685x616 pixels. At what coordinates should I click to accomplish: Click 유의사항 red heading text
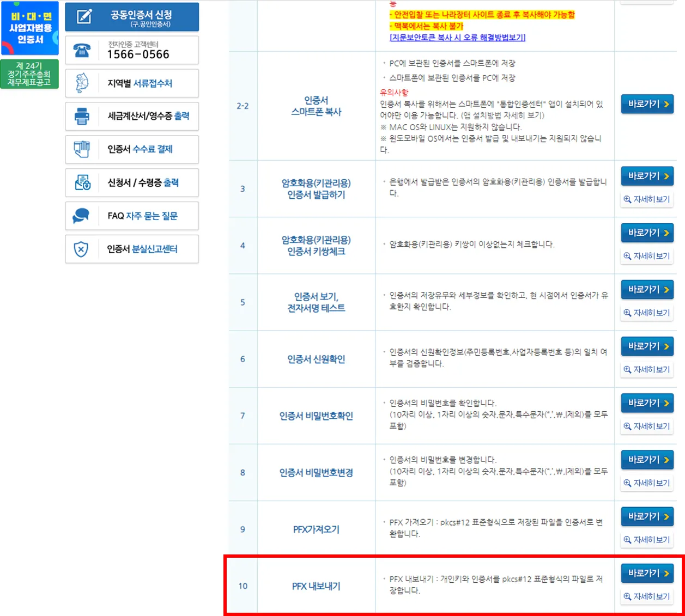(394, 93)
